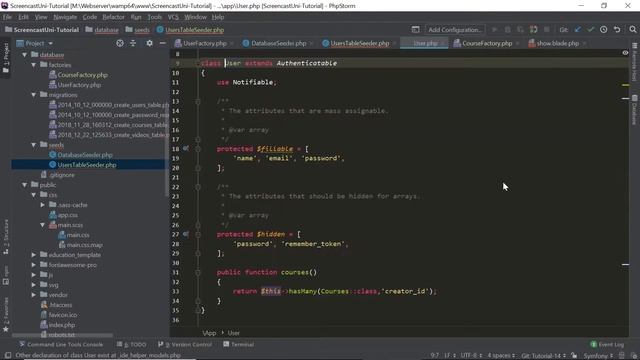Collapse the factories folder
Viewport: 640px width, 360px height.
(x=33, y=64)
